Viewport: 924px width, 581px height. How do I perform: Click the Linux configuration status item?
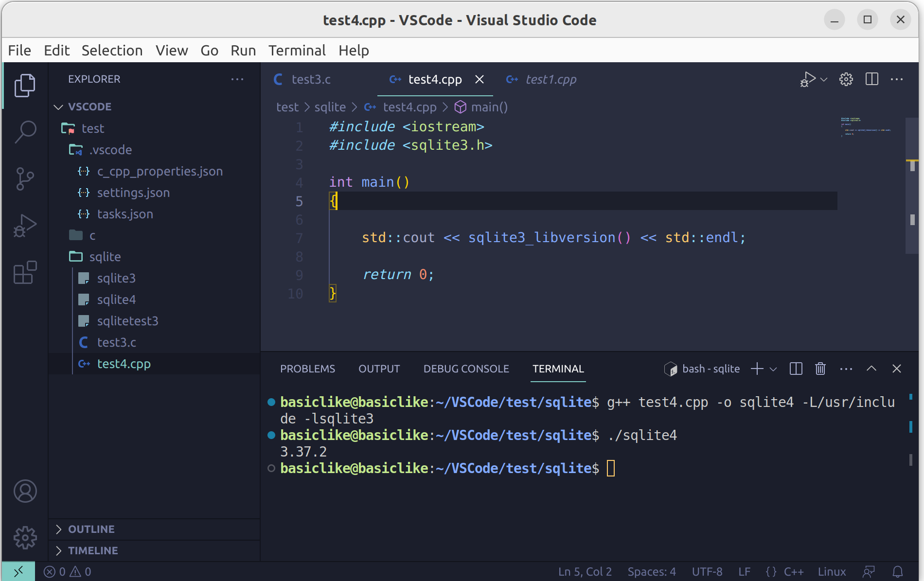[x=832, y=572]
